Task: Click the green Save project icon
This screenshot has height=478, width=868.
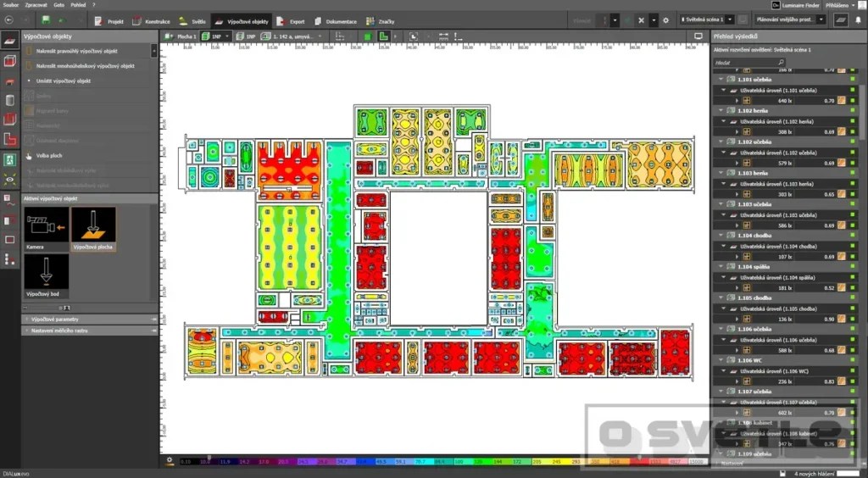Action: tap(46, 20)
